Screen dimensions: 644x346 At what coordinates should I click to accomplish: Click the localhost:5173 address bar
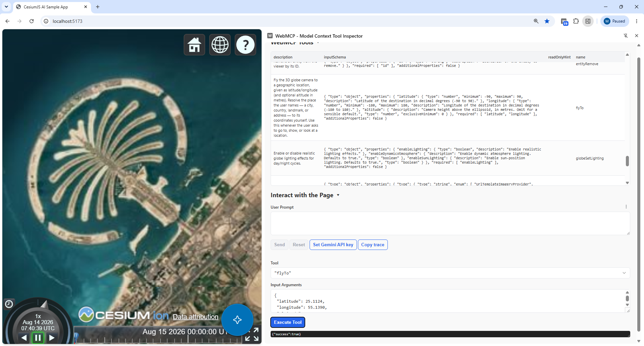[x=289, y=21]
